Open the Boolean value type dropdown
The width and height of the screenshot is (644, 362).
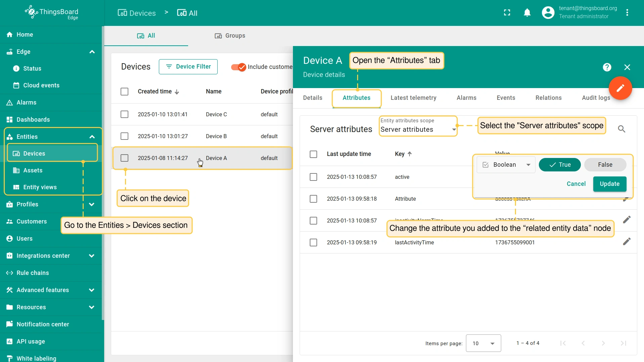click(506, 165)
